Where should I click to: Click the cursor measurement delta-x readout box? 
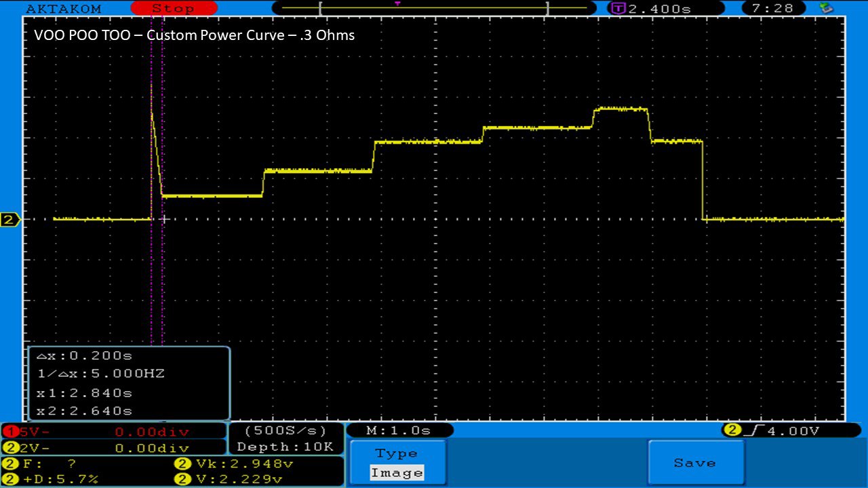pyautogui.click(x=129, y=383)
